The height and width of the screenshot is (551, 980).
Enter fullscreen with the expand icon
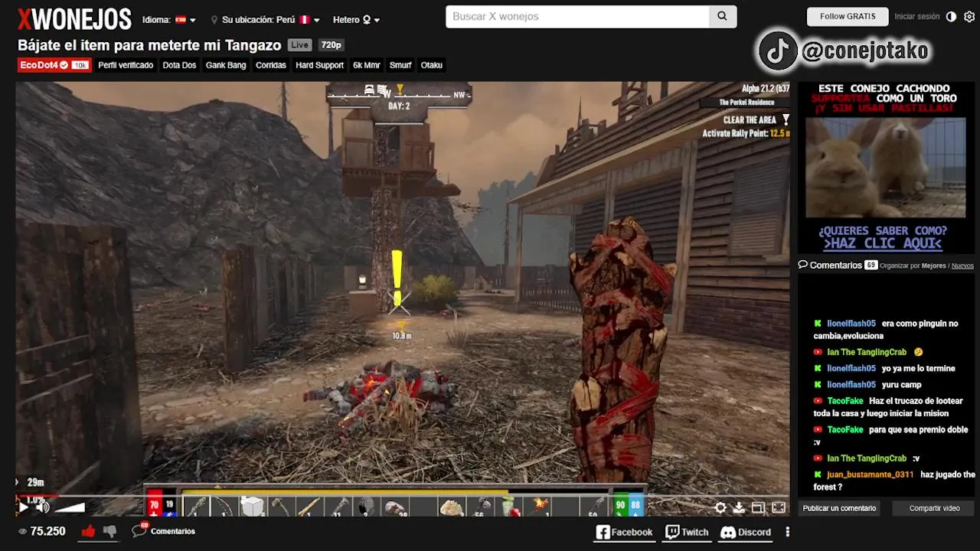point(779,507)
